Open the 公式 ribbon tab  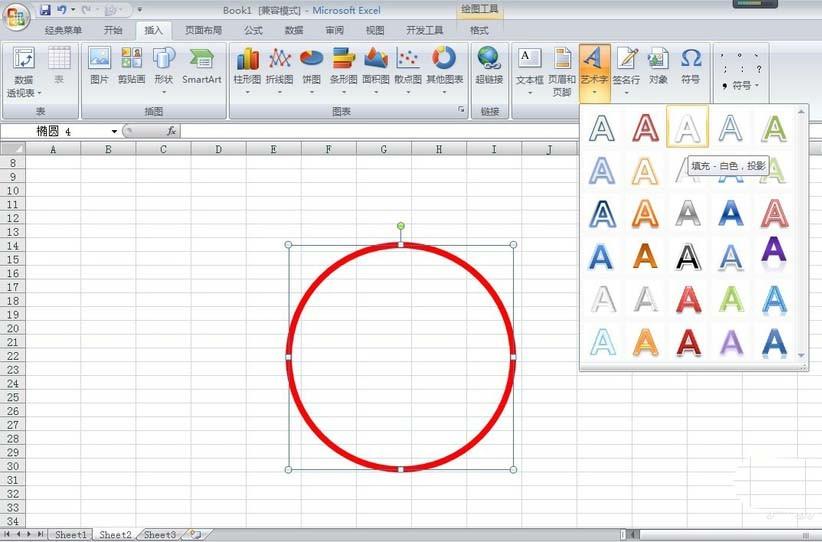(253, 30)
